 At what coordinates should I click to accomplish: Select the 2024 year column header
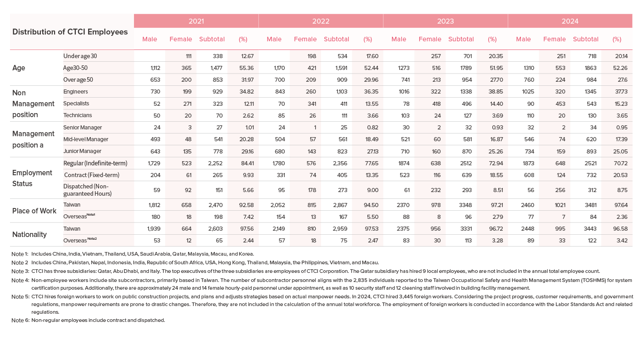coord(570,21)
